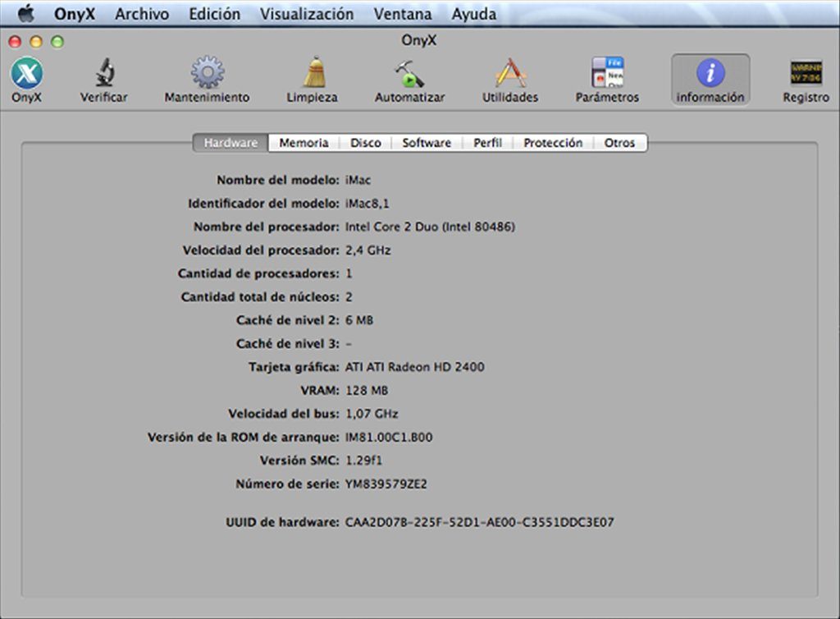Switch to the Otros tab
The width and height of the screenshot is (840, 619).
[619, 143]
